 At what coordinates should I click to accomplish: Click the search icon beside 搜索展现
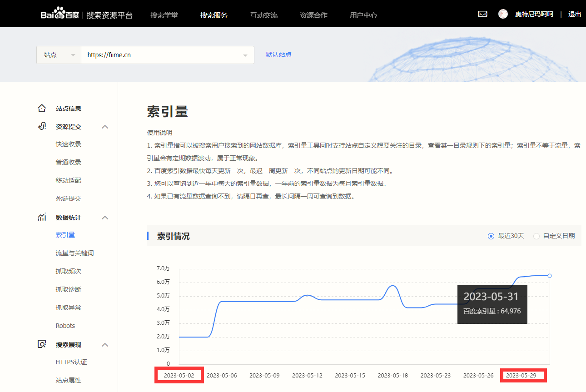pyautogui.click(x=42, y=344)
